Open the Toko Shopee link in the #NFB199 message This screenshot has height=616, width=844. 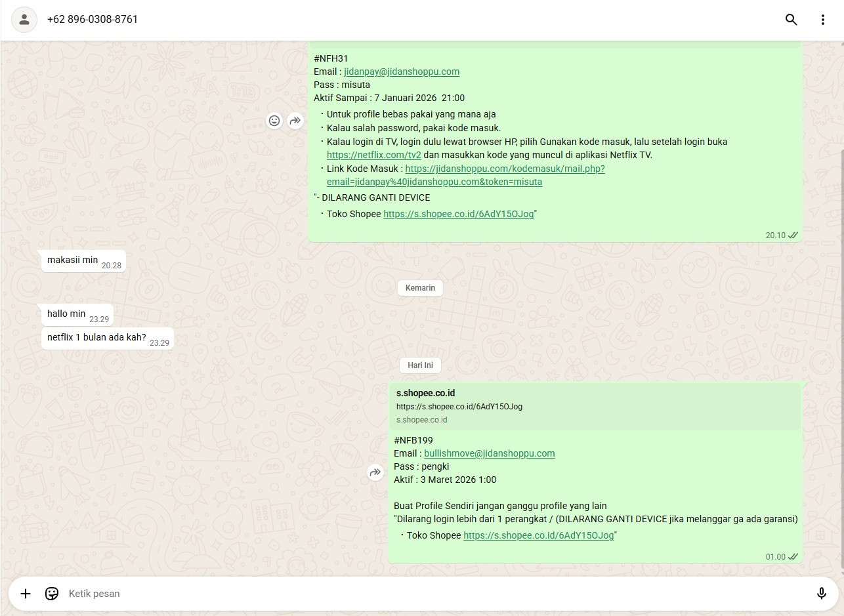pos(539,535)
